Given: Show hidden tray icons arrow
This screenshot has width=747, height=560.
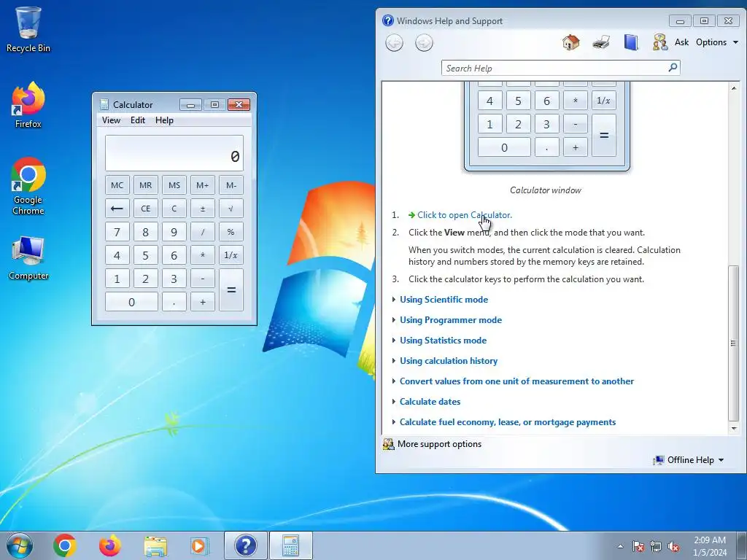Looking at the screenshot, I should click(x=620, y=546).
